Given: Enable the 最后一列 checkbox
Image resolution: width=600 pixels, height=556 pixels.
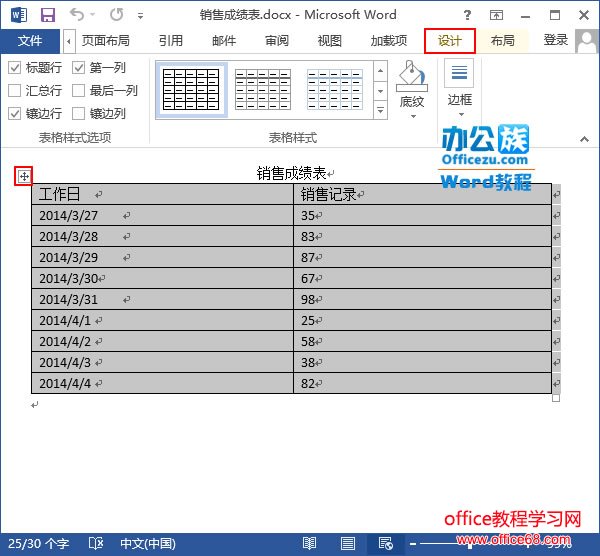Looking at the screenshot, I should click(78, 91).
